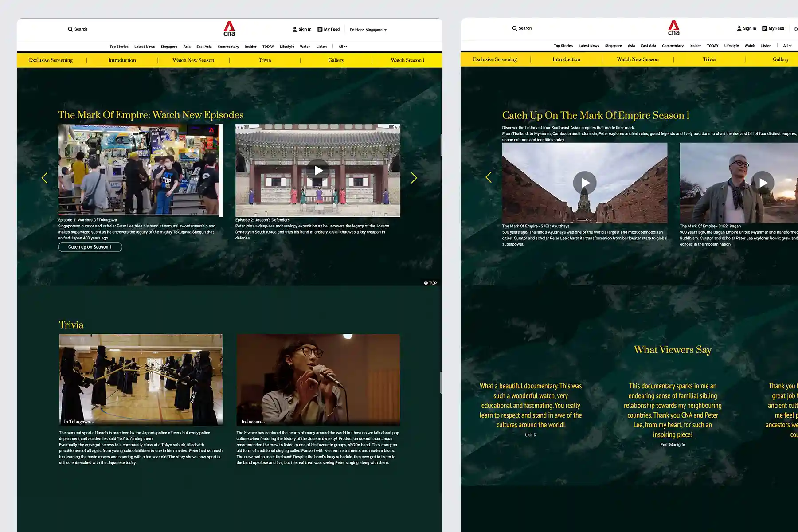
Task: Expand the Edition: Singapore dropdown
Action: (368, 30)
